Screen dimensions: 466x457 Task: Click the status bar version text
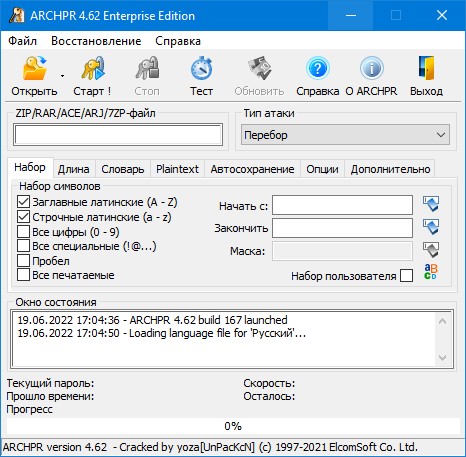pyautogui.click(x=210, y=447)
